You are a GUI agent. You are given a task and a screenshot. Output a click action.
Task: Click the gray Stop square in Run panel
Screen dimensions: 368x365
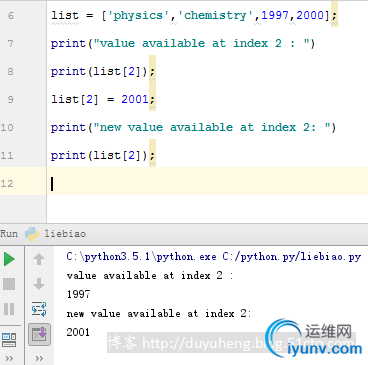[x=9, y=284]
